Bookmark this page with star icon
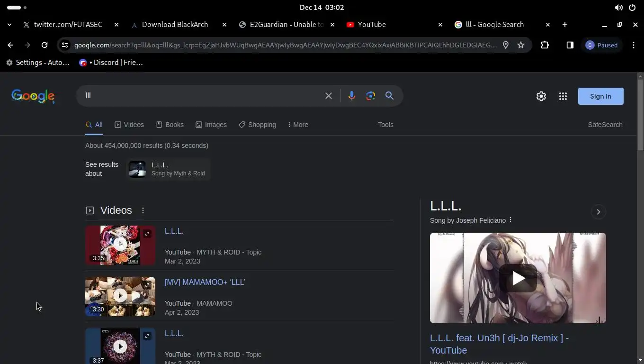644x364 pixels. point(521,45)
